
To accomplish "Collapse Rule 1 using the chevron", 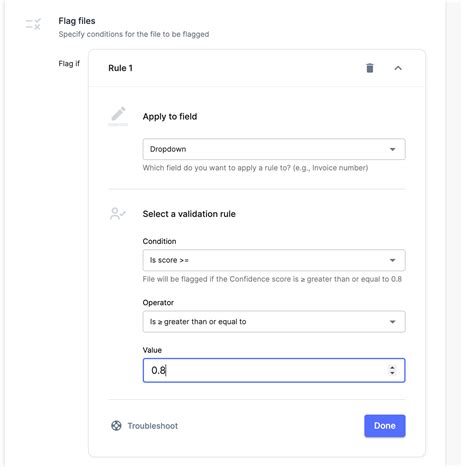I will [398, 68].
